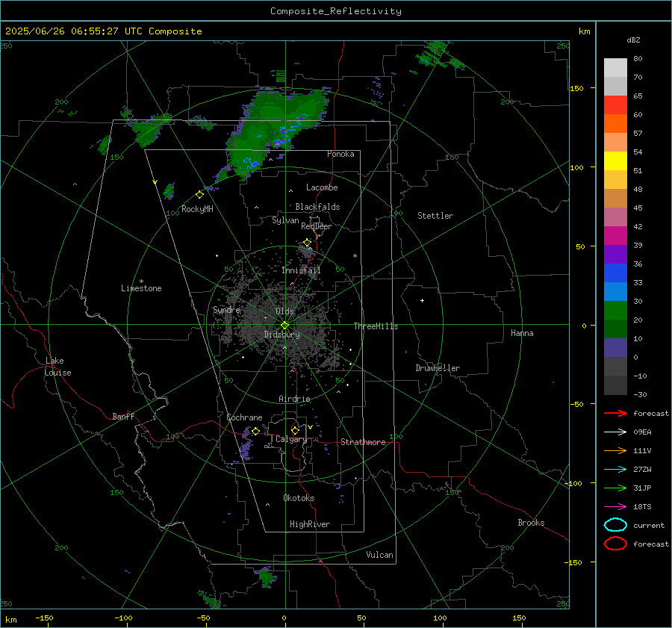Click the Composite_Reflectivity title text
The height and width of the screenshot is (628, 672).
[x=335, y=11]
